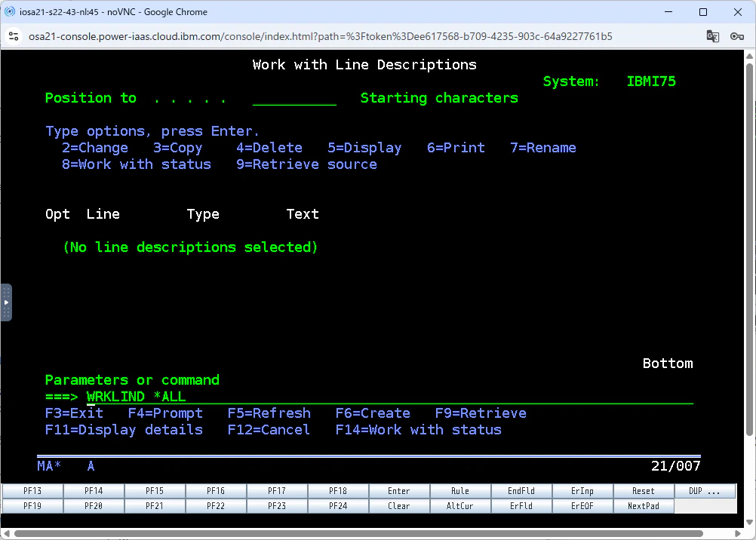Click the 4=Delete option text
The image size is (756, 540).
(269, 148)
